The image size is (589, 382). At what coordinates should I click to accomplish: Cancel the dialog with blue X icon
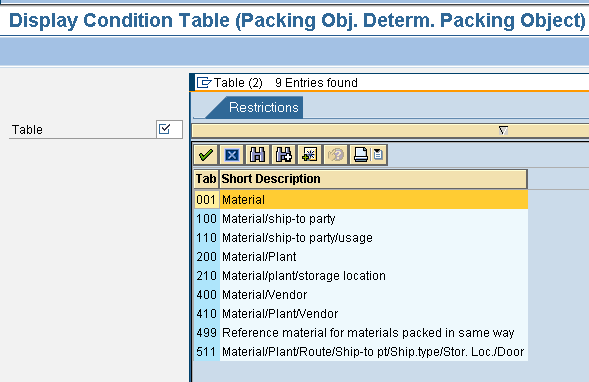pos(231,155)
